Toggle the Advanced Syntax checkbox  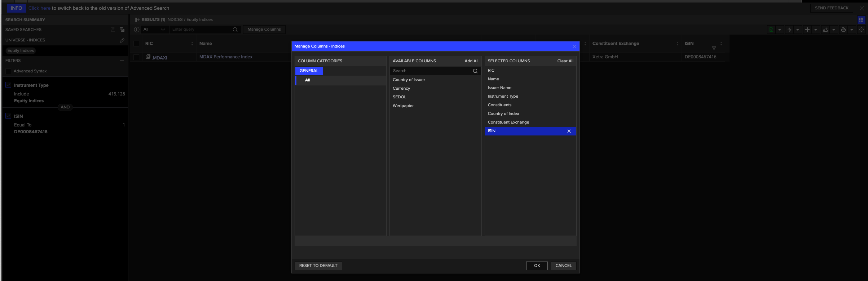coord(8,71)
